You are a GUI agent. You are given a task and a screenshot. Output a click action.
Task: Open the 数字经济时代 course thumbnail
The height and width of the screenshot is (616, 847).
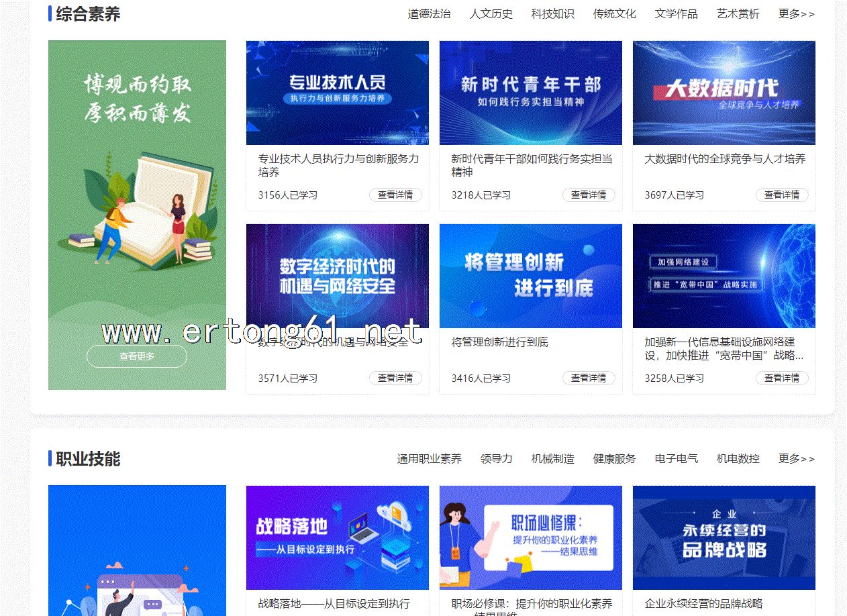pyautogui.click(x=337, y=276)
